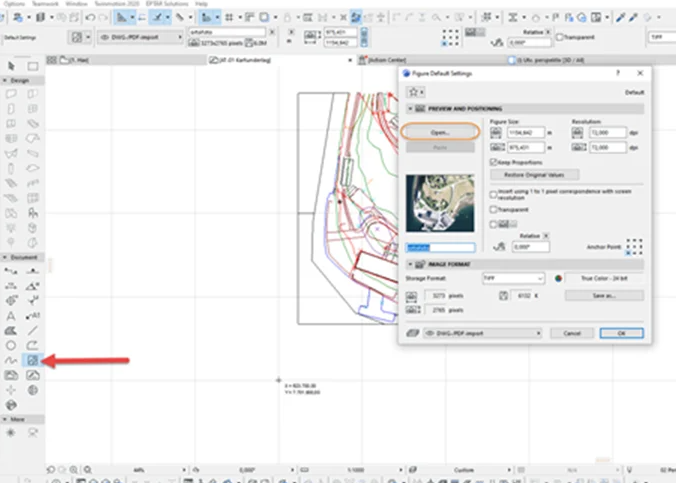Pick the Spline tool
Viewport: 676px width, 483px height.
pos(11,360)
